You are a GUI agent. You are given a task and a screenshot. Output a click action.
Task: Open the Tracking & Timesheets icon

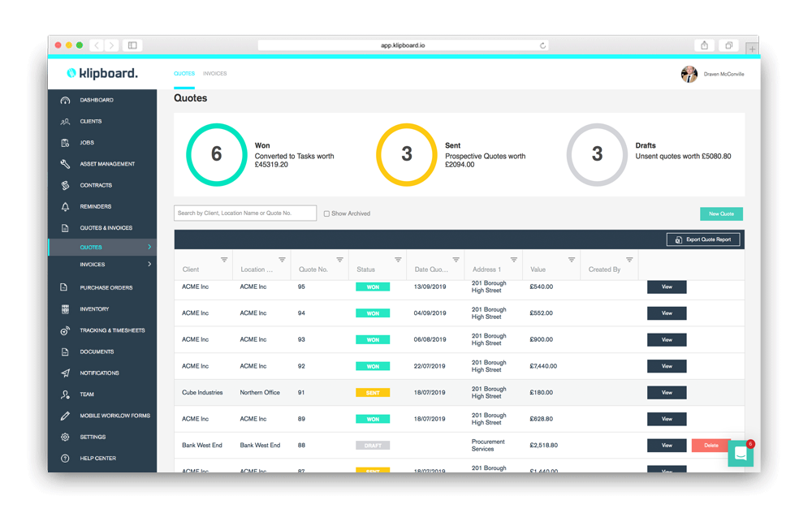click(x=65, y=330)
